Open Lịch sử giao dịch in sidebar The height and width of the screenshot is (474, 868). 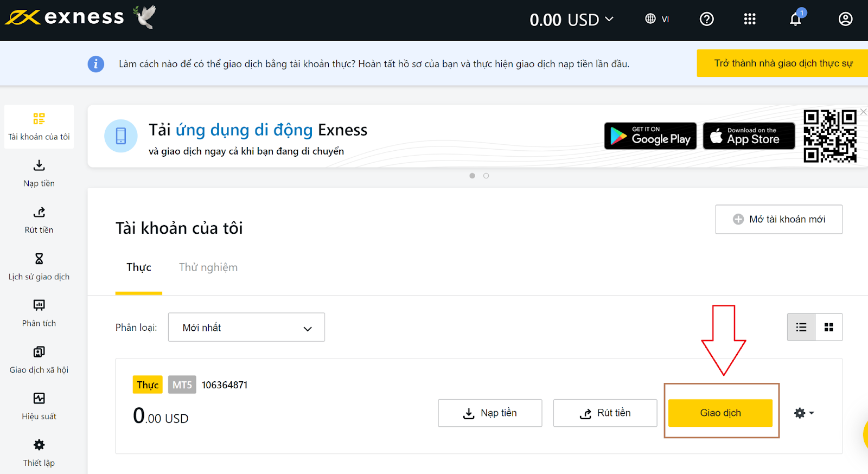[x=39, y=267]
